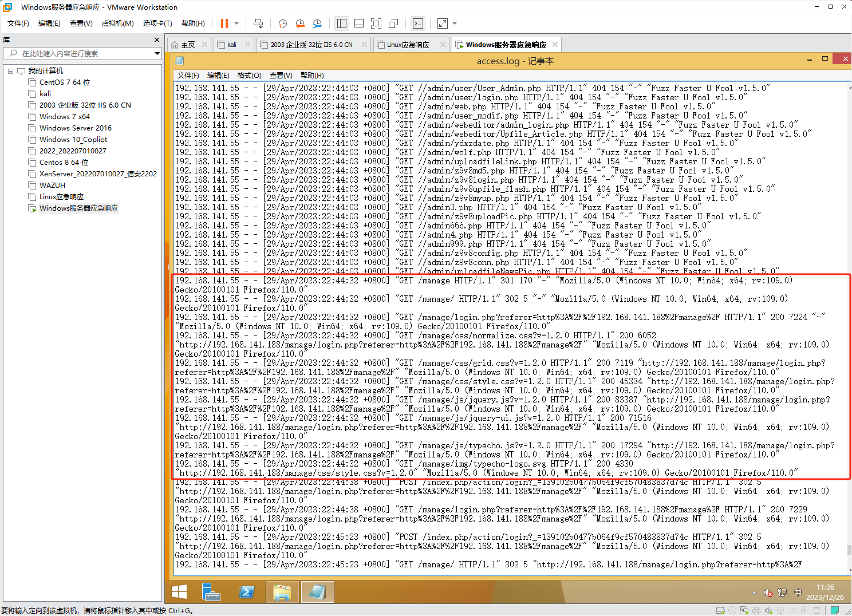Click the stretch guest display icon
This screenshot has width=852, height=616.
coord(443,23)
